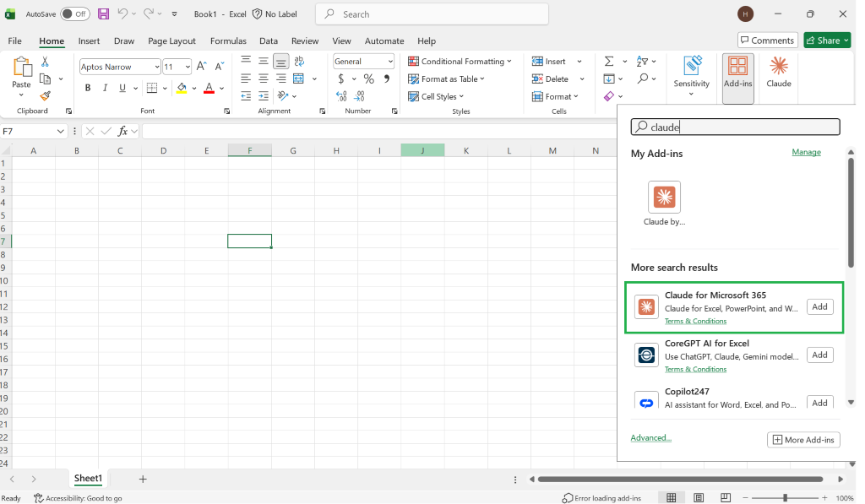865x504 pixels.
Task: Click zoom slider handle in status bar
Action: click(785, 498)
